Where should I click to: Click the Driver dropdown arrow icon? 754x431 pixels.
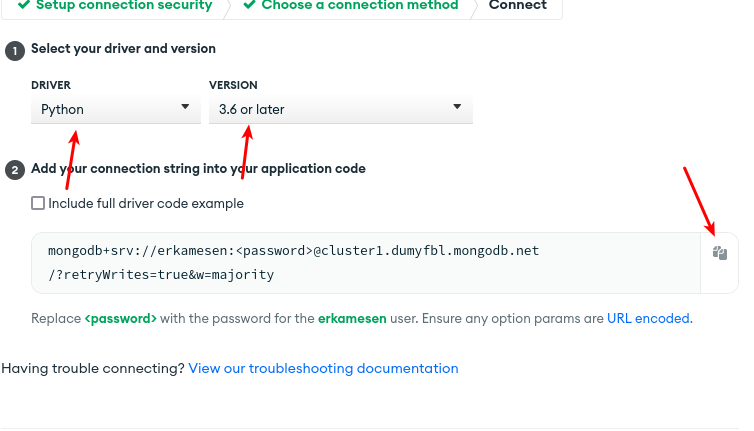[185, 107]
